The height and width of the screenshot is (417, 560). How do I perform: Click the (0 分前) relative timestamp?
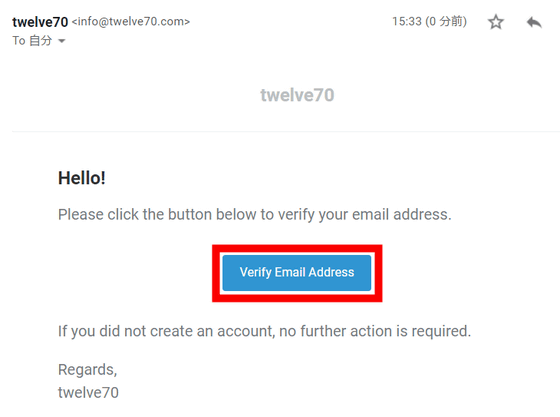click(446, 21)
